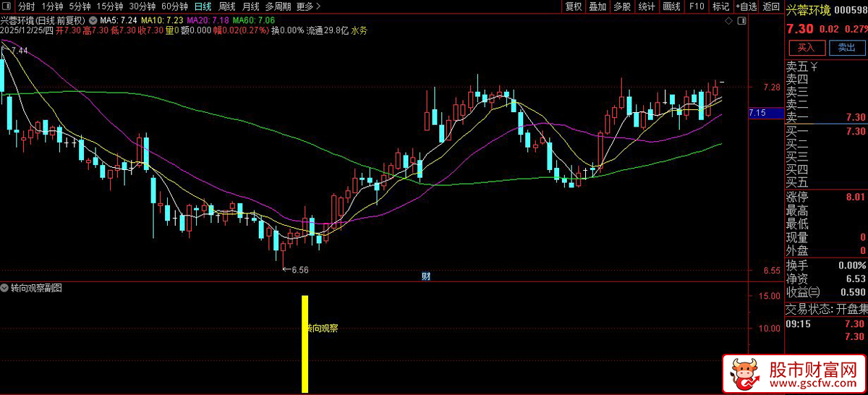This screenshot has height=395, width=868.
Task: Select the 30分钟 period tab
Action: [142, 7]
